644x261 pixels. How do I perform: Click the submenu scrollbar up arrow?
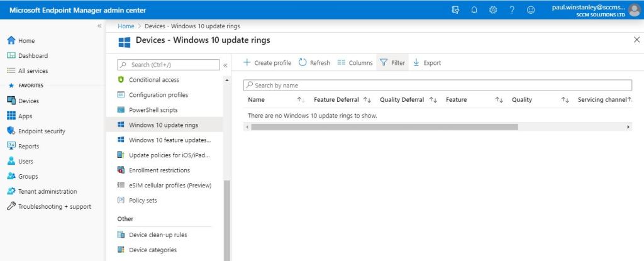[x=227, y=80]
